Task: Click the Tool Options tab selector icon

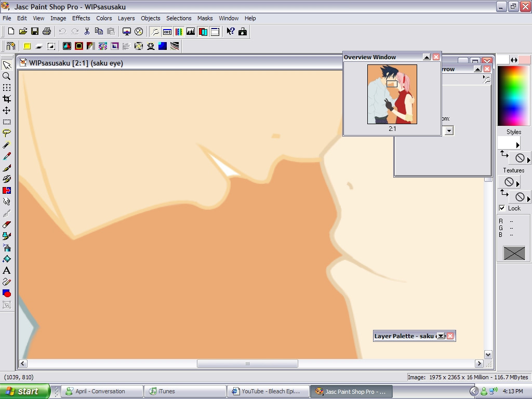Action: point(486,79)
